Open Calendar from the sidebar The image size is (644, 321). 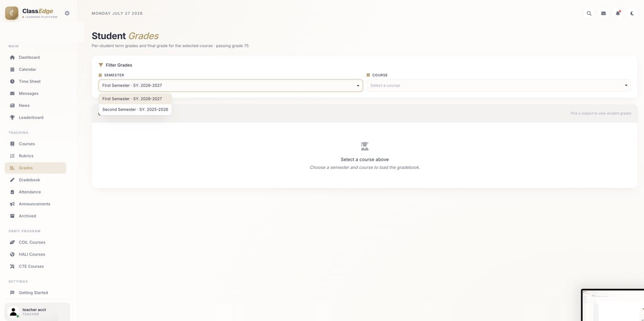(x=35, y=69)
